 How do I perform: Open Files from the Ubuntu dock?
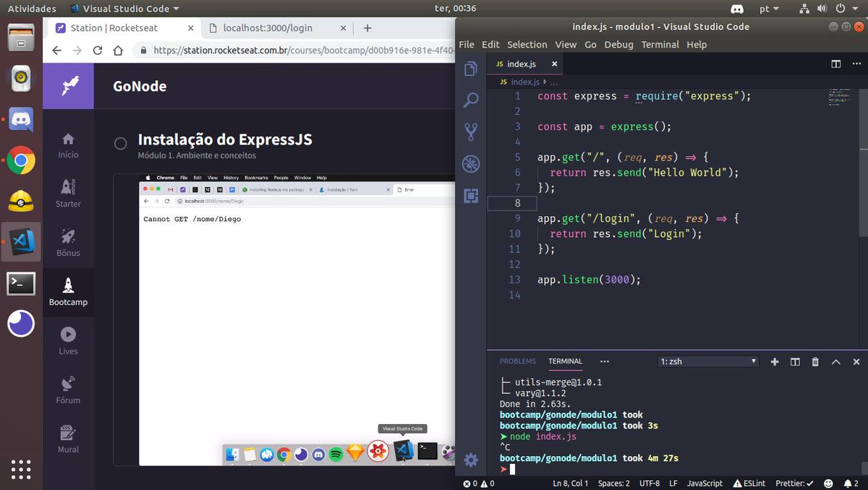click(x=21, y=37)
